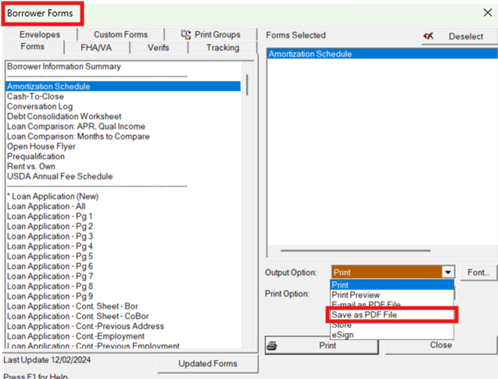
Task: Choose Print Preview from dropdown list
Action: pos(392,295)
